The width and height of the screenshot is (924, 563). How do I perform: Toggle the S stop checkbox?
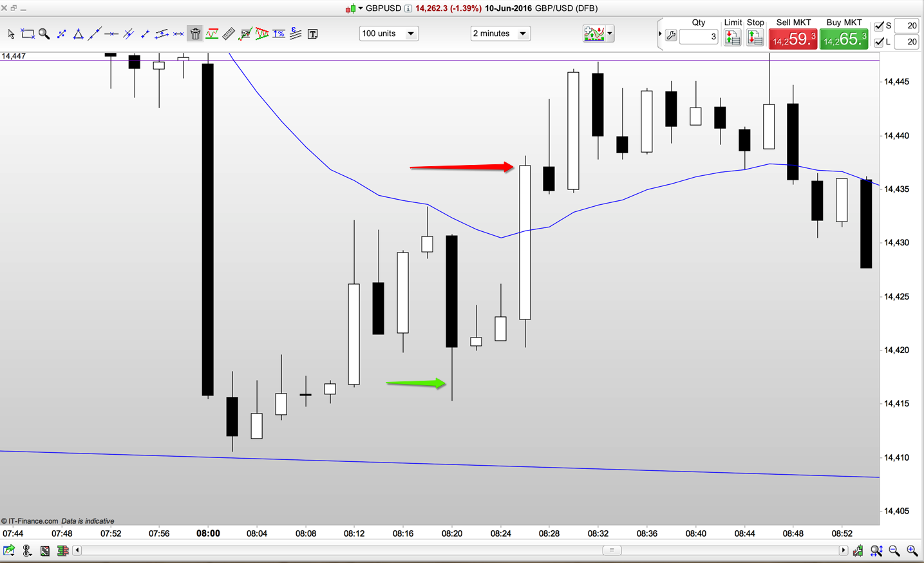tap(879, 26)
